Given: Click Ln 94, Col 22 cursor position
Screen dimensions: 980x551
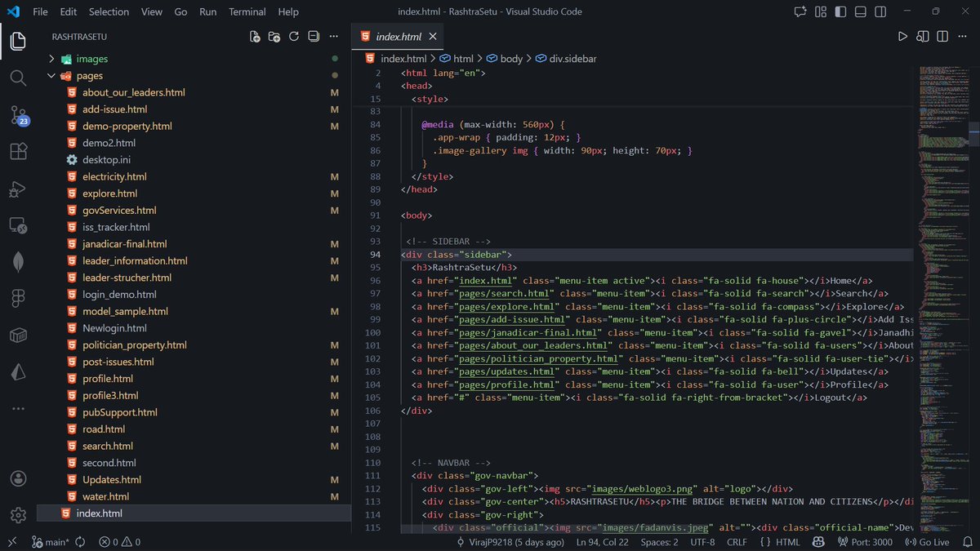Looking at the screenshot, I should click(x=602, y=542).
